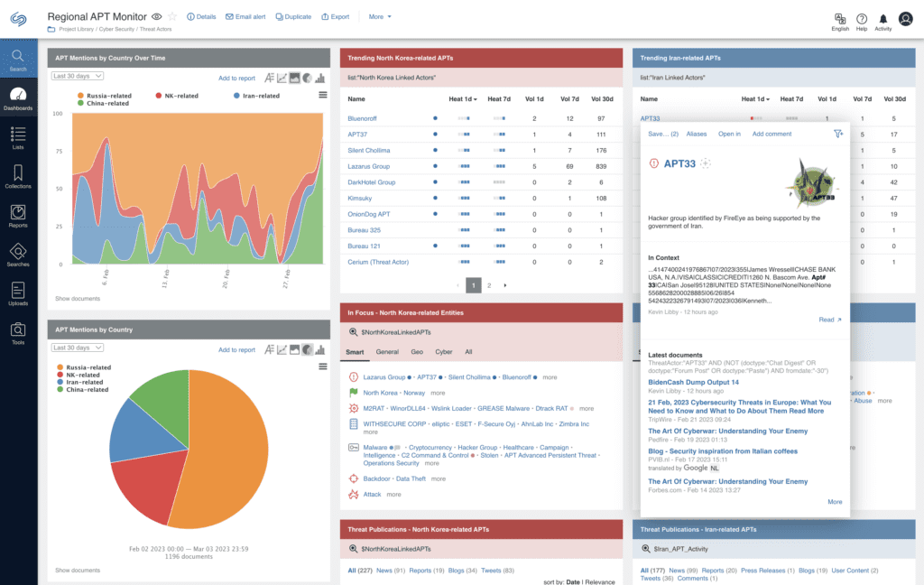Filter Iran publications by Reports (20)

click(x=719, y=571)
